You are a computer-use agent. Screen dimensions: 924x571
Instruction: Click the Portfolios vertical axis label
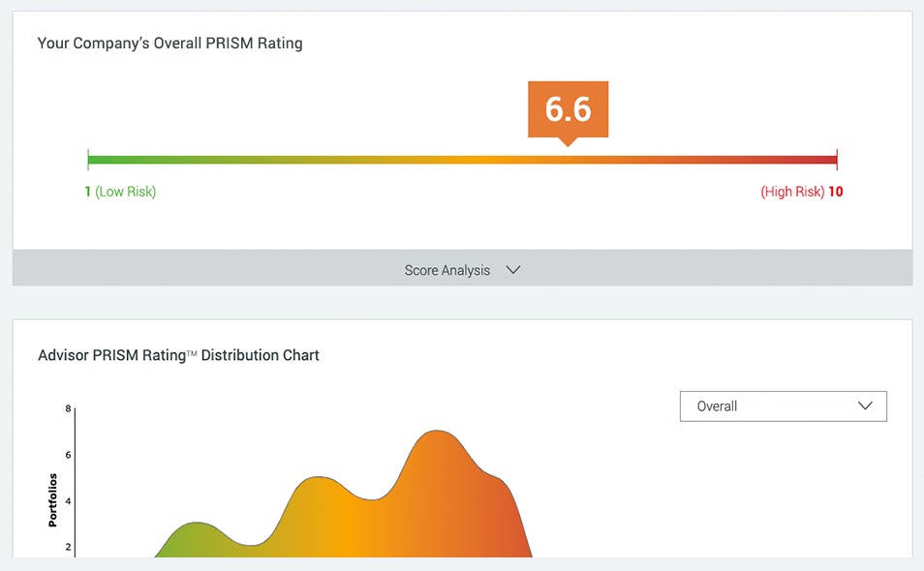click(x=54, y=497)
